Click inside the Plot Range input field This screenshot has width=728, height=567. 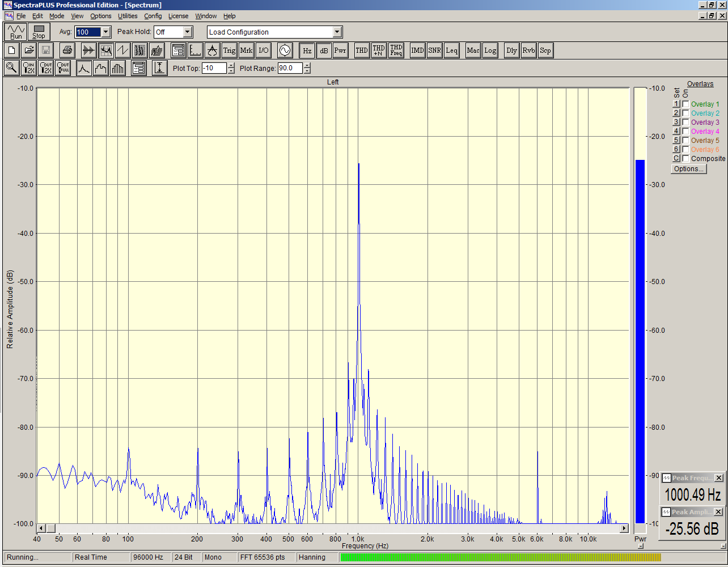click(289, 69)
